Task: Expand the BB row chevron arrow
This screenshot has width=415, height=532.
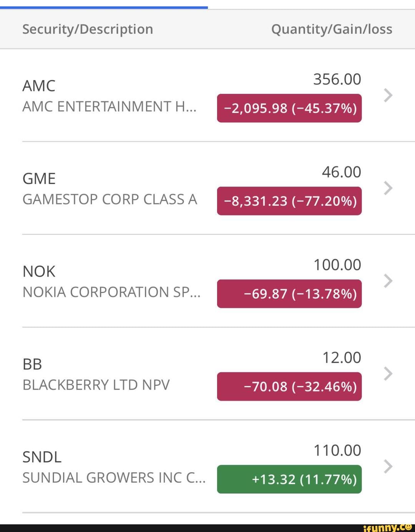Action: tap(388, 373)
